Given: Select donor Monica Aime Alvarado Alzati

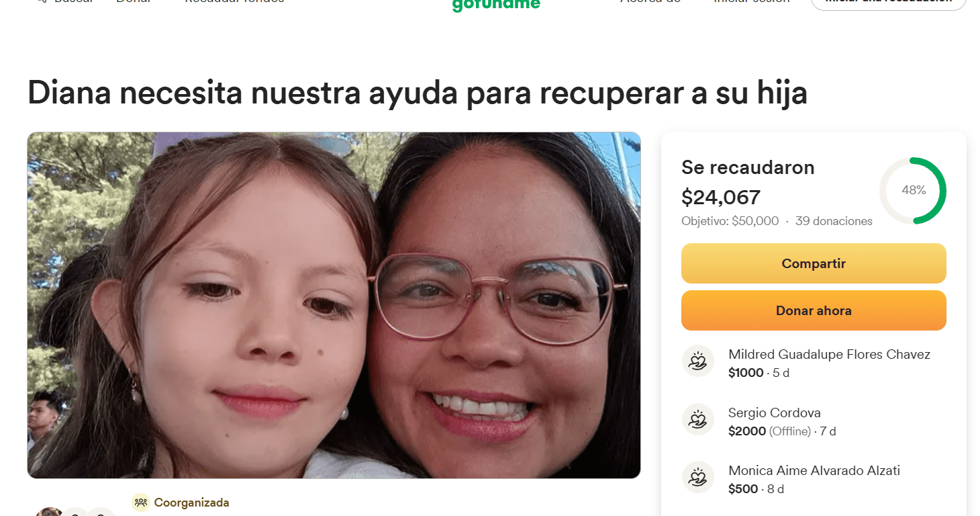Looking at the screenshot, I should [x=814, y=470].
